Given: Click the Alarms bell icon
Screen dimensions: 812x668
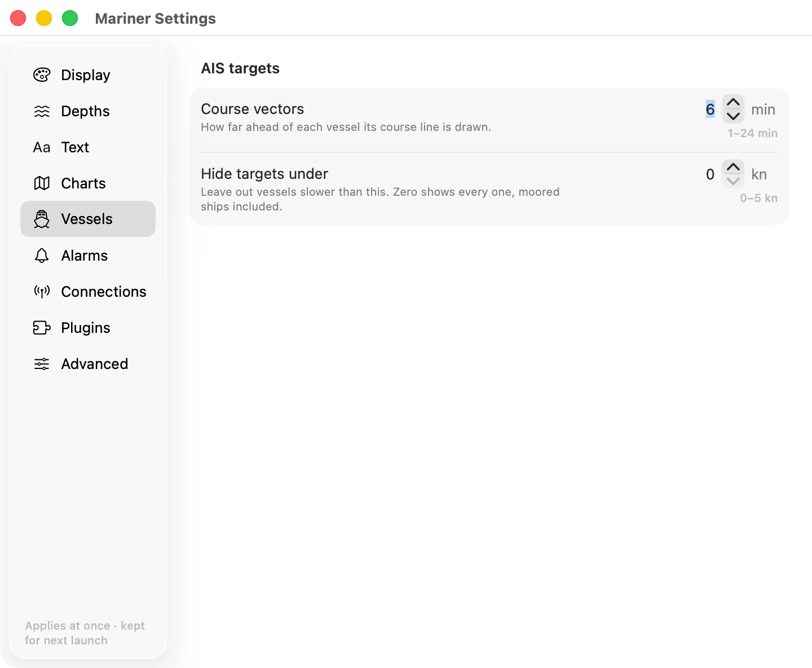Looking at the screenshot, I should tap(42, 256).
